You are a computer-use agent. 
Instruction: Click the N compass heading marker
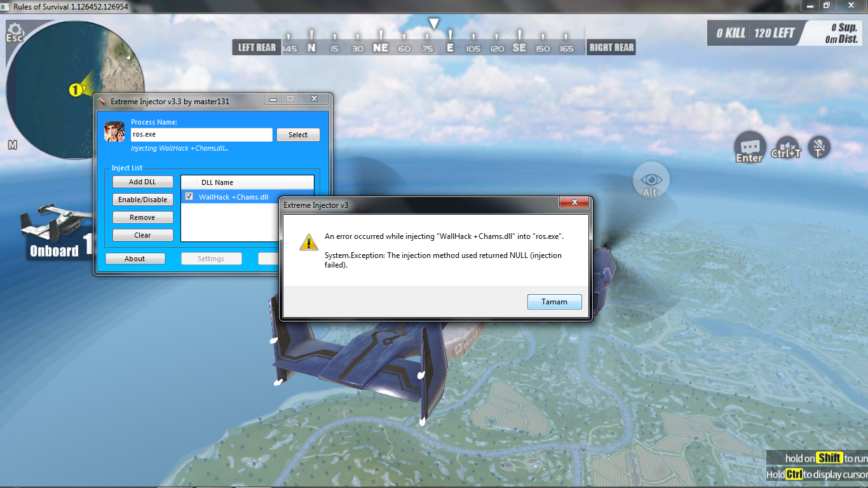click(x=311, y=48)
